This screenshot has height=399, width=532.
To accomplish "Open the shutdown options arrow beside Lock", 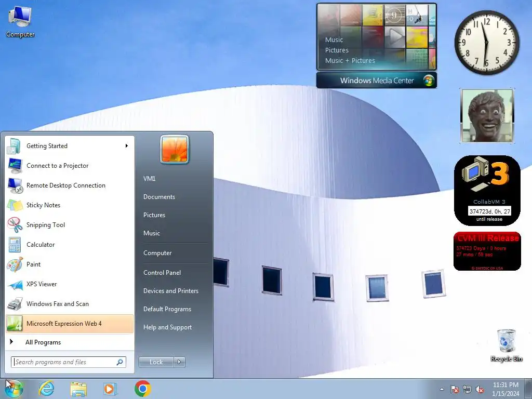I will [179, 362].
